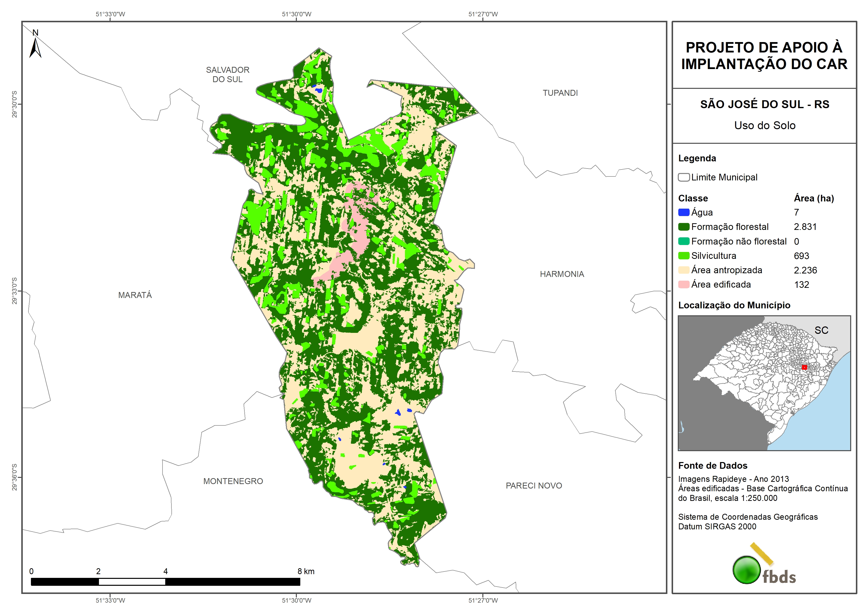Select the Silvicultura bright green swatch

683,256
